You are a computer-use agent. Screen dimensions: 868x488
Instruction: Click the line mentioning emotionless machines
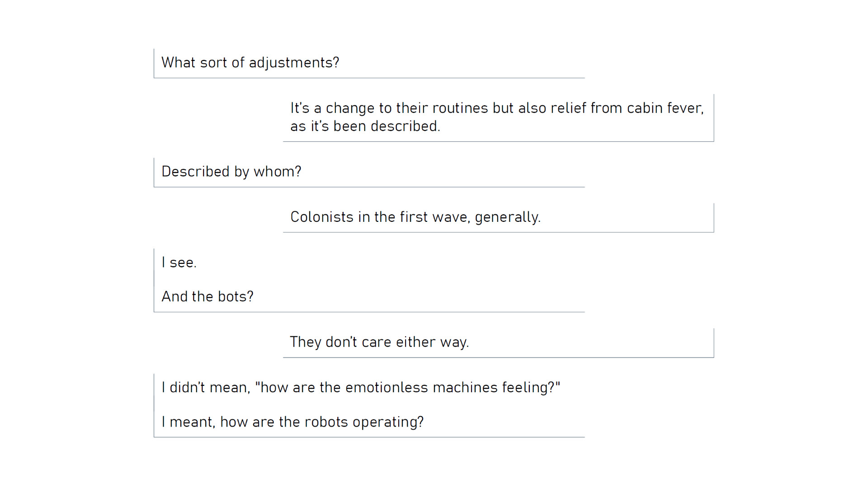click(360, 388)
